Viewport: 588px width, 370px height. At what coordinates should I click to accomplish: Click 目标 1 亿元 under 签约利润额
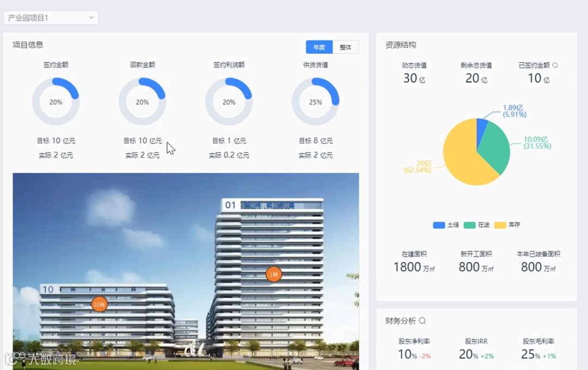(x=229, y=141)
